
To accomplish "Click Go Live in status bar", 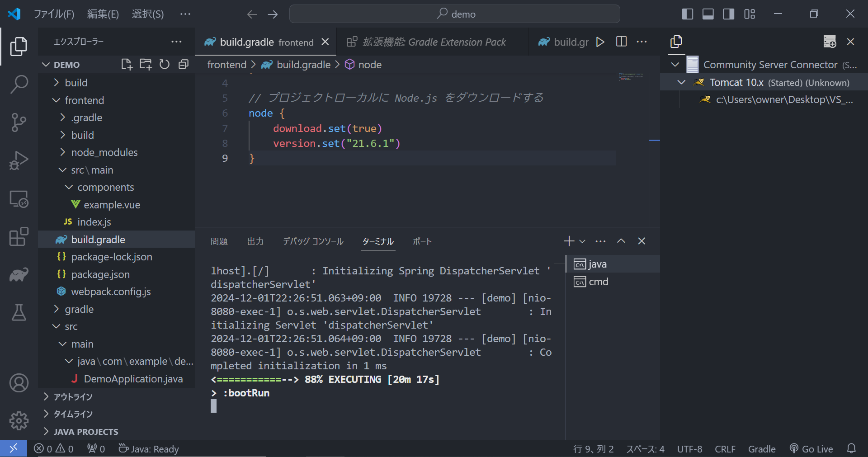I will [x=811, y=448].
